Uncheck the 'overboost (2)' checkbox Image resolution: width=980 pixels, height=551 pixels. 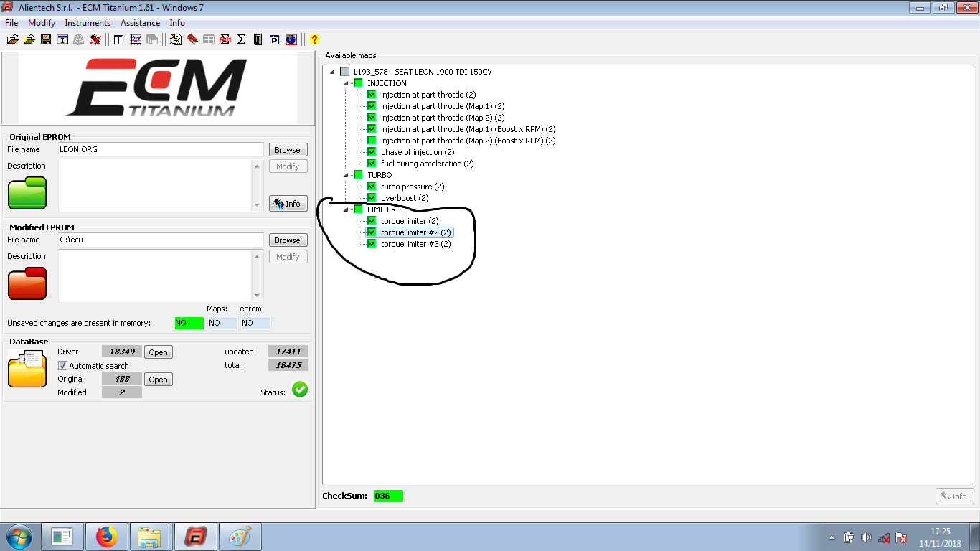coord(372,198)
